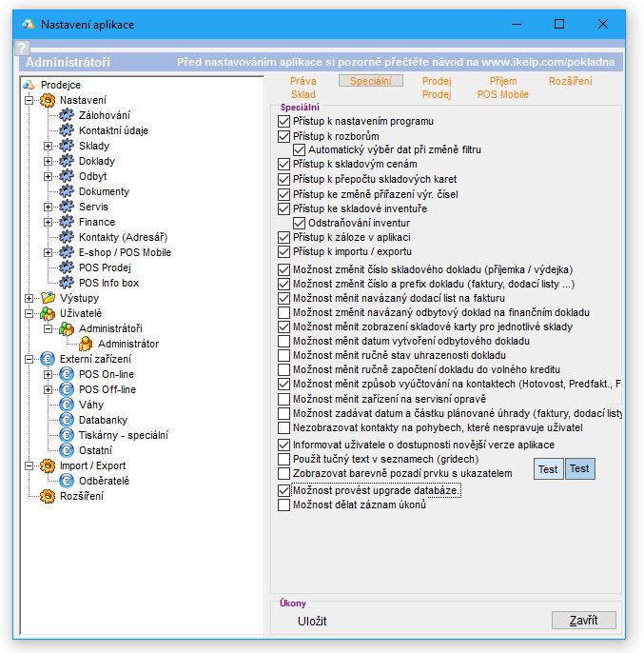Click the Uživatelé users icon

48,313
